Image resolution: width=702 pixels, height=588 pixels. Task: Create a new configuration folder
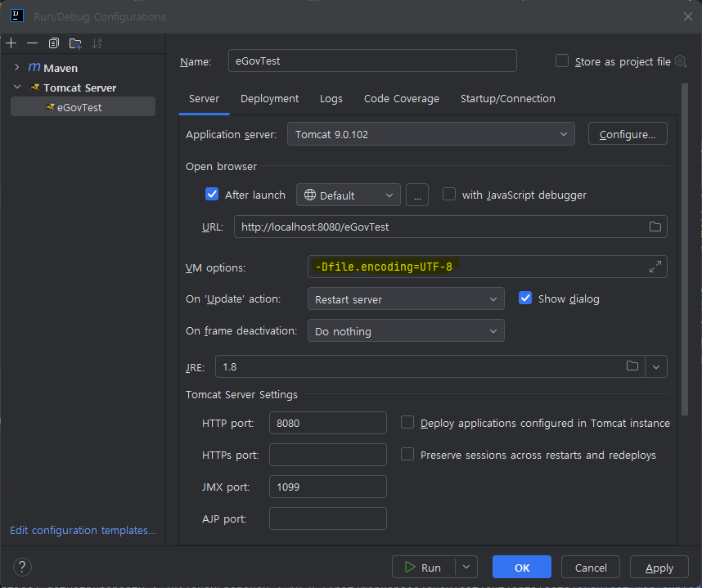click(75, 43)
